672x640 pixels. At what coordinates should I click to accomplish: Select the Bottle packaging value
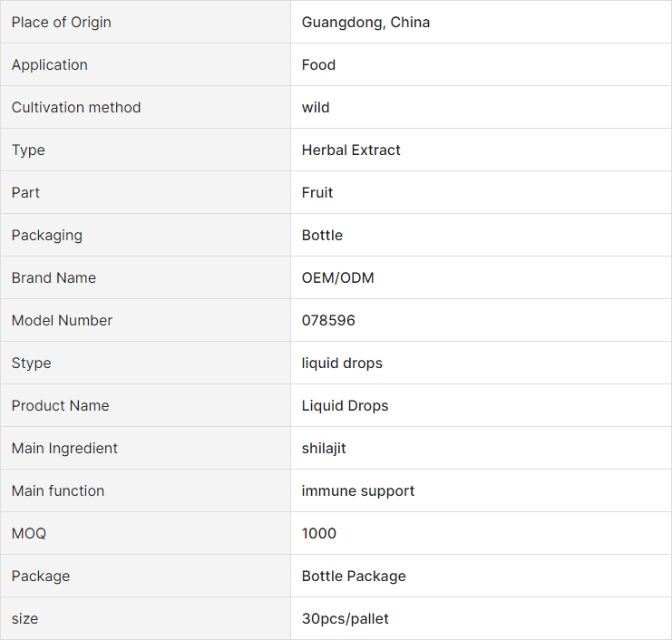[322, 235]
